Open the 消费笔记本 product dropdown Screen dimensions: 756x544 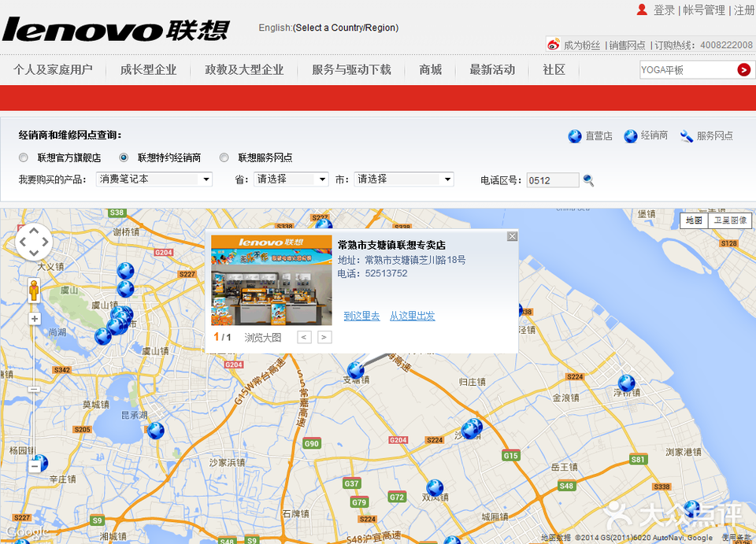(x=154, y=179)
